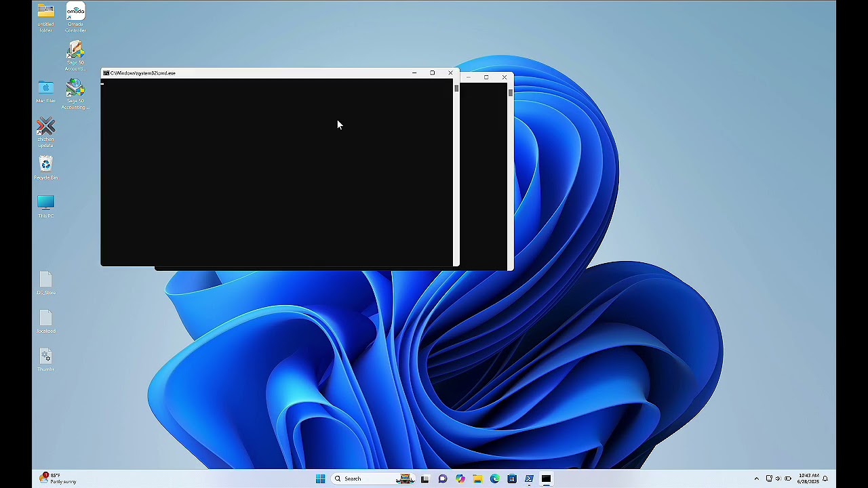Viewport: 868px width, 488px height.
Task: Click inside the front cmd console area
Action: click(x=277, y=172)
